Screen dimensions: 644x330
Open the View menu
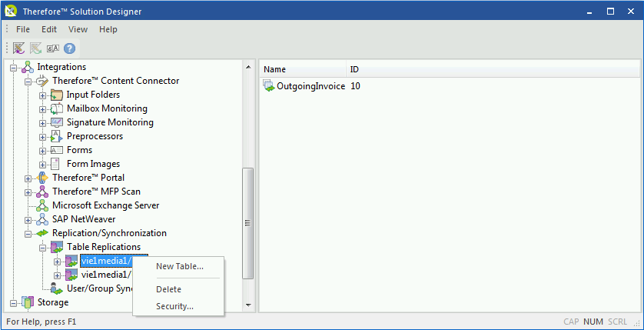78,29
